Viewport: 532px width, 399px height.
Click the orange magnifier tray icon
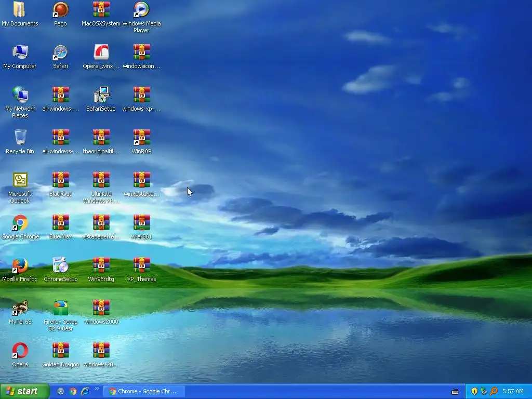pyautogui.click(x=494, y=391)
